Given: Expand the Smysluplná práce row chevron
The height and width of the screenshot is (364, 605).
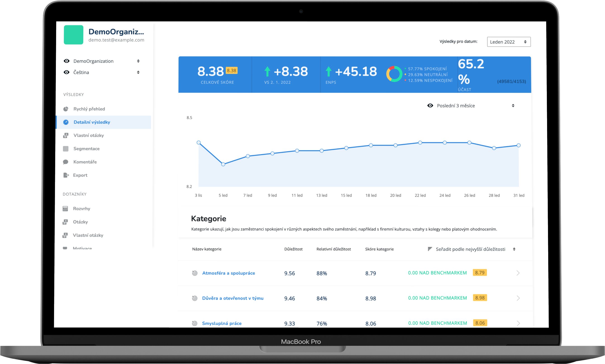Looking at the screenshot, I should point(518,324).
